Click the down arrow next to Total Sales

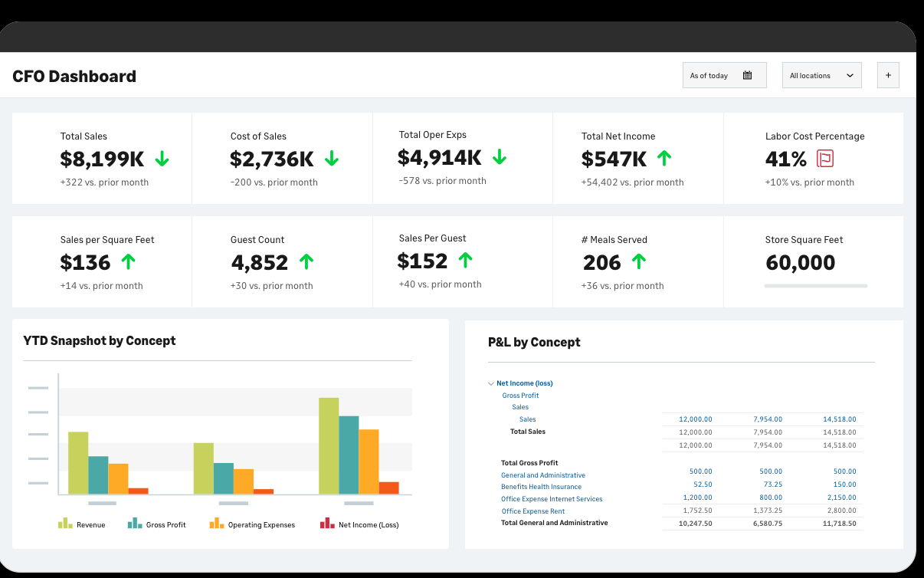tap(162, 159)
